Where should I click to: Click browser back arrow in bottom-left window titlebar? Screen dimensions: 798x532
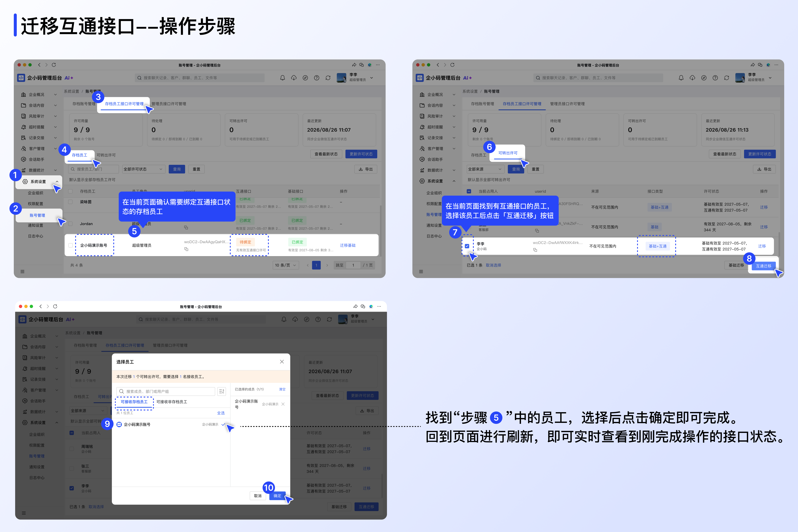pos(41,306)
